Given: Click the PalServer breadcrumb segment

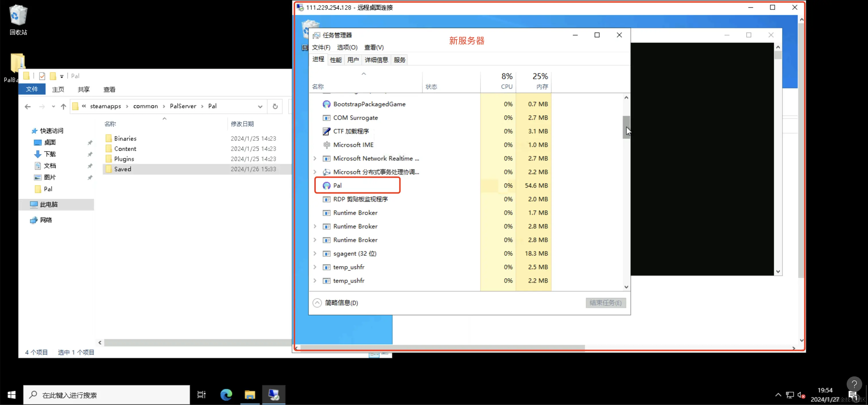Looking at the screenshot, I should pyautogui.click(x=183, y=106).
